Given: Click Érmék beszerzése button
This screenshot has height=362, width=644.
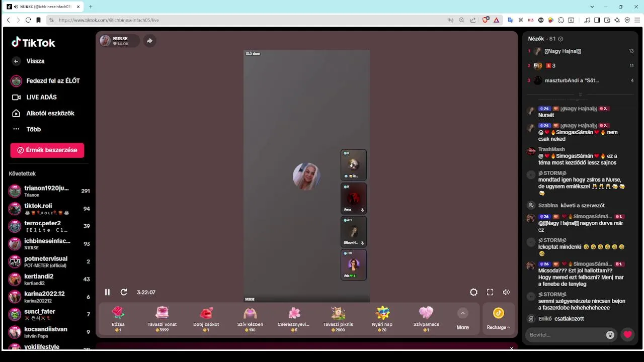Looking at the screenshot, I should coord(47,150).
